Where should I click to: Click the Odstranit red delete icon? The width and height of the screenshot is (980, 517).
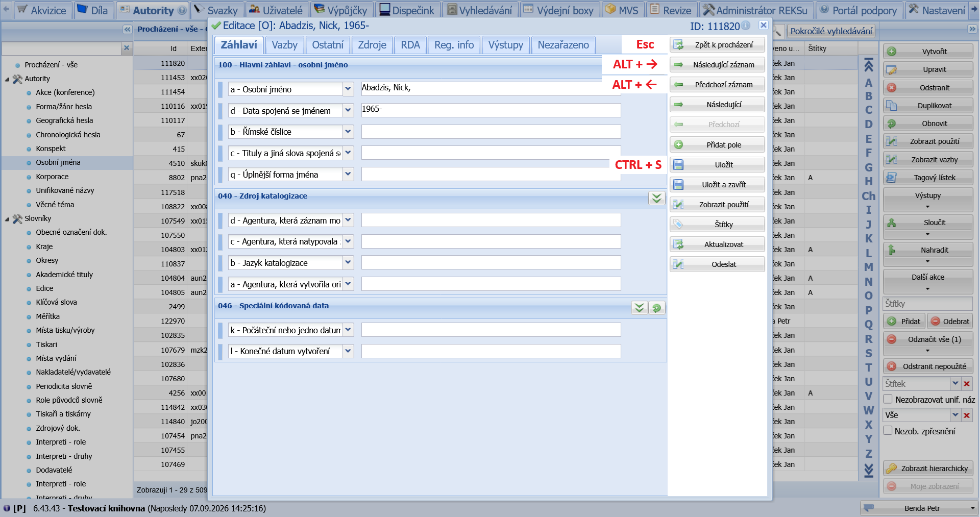tap(892, 88)
